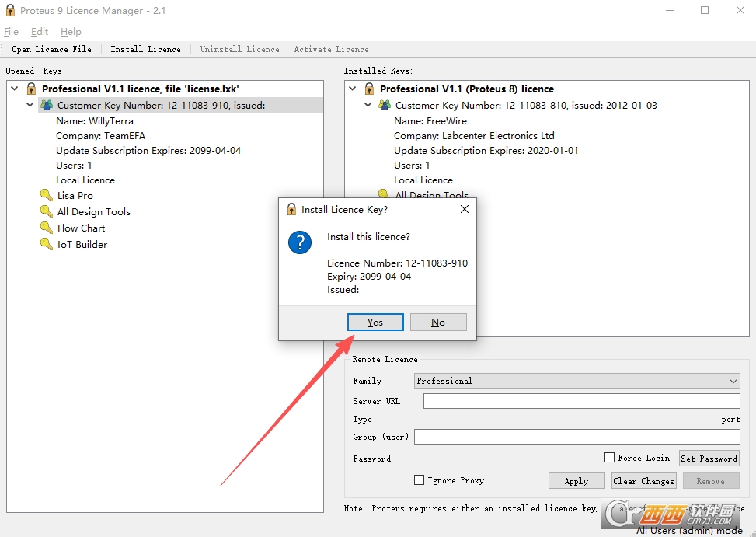Close the Install Licence Key dialog
The width and height of the screenshot is (756, 537).
click(x=465, y=209)
